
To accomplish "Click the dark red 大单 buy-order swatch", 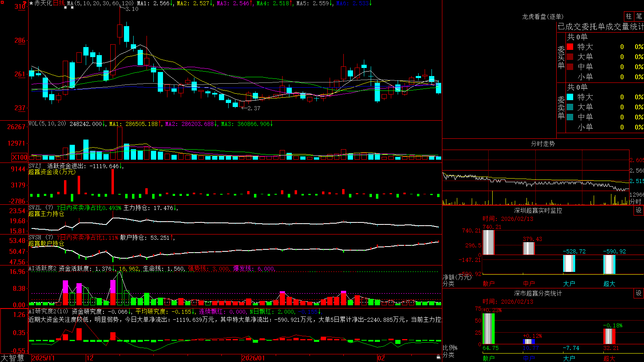I will 570,57.
